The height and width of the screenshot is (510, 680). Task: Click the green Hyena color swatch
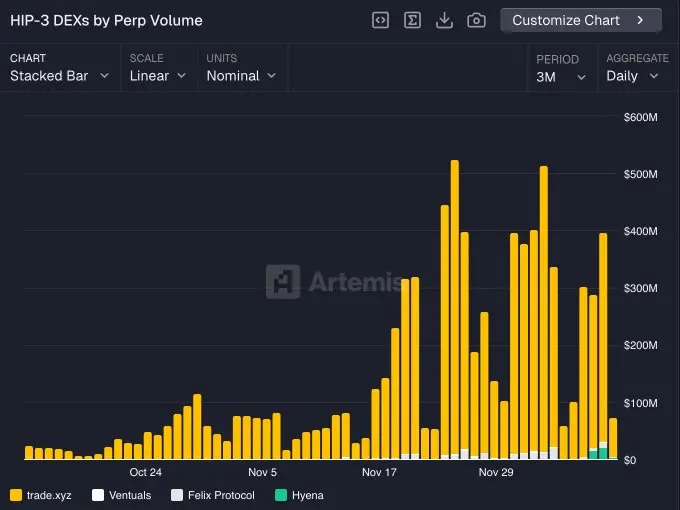pyautogui.click(x=281, y=495)
